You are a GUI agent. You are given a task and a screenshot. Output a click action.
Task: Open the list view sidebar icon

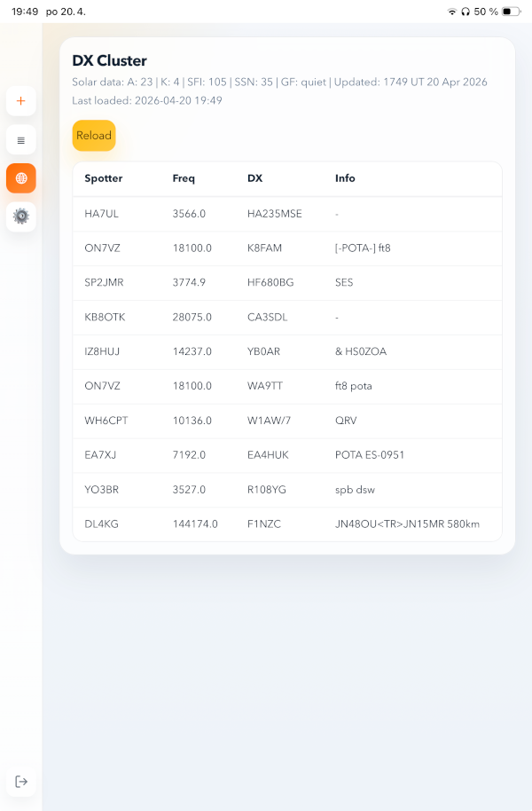click(x=21, y=140)
